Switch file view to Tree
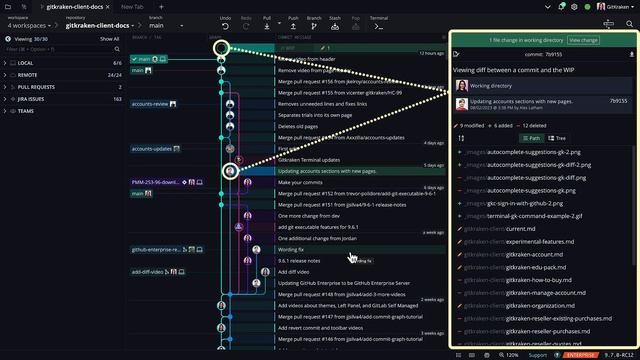640x360 pixels. 557,138
